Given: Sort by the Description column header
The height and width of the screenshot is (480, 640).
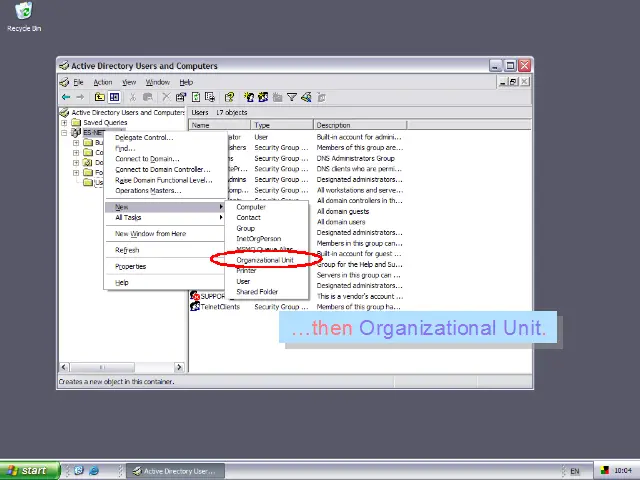Looking at the screenshot, I should (x=360, y=125).
